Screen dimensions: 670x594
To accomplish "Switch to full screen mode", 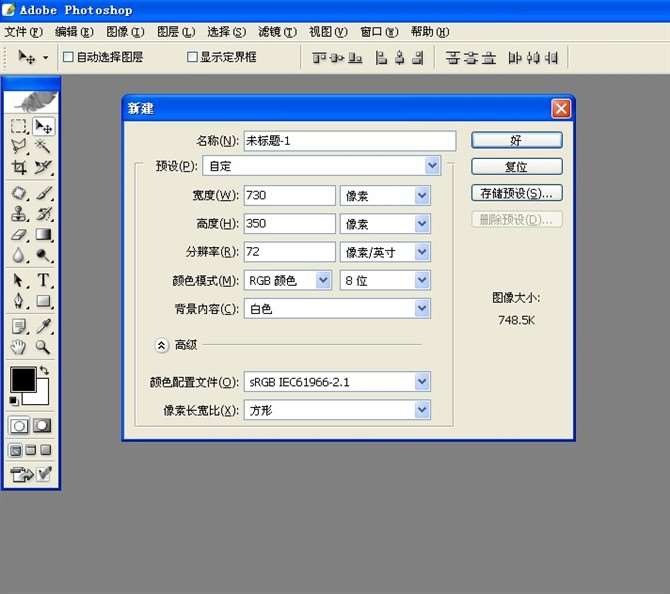I will click(45, 450).
